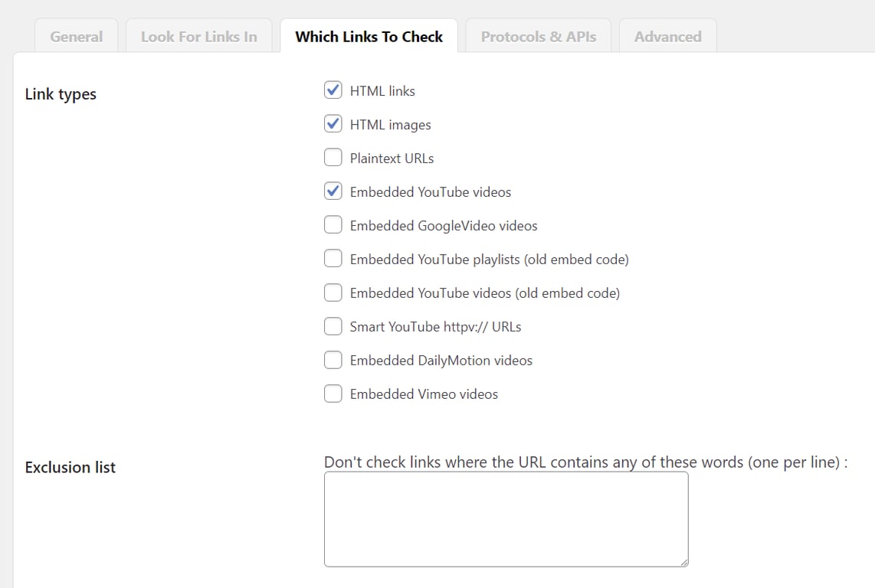Enable Embedded GoogleVideo videos checking
This screenshot has height=588, width=875.
(x=333, y=224)
